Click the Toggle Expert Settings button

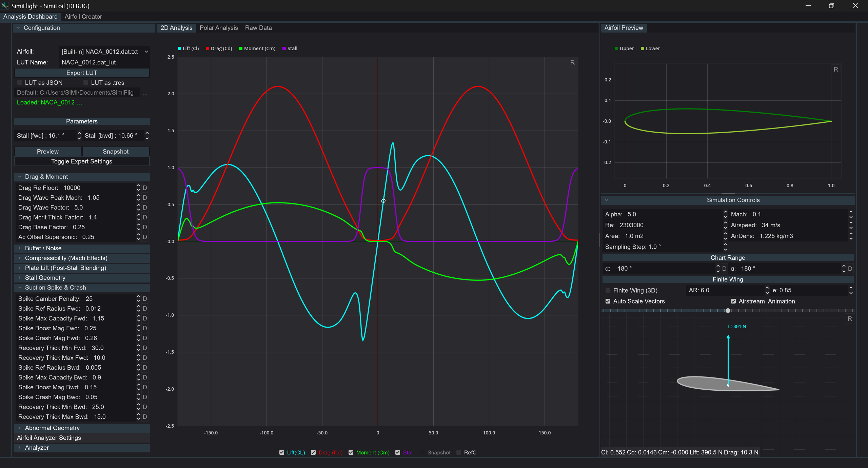[82, 161]
